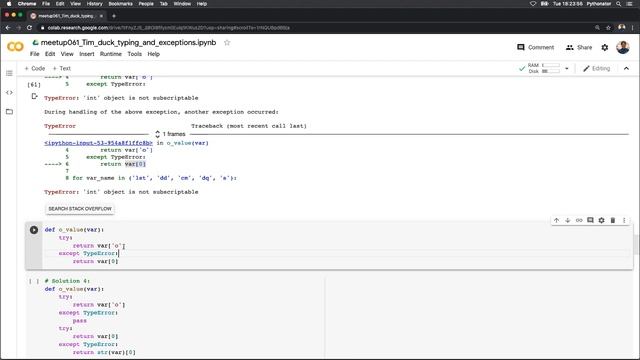Bookmark page with star in address bar
640x360 pixels.
(608, 28)
